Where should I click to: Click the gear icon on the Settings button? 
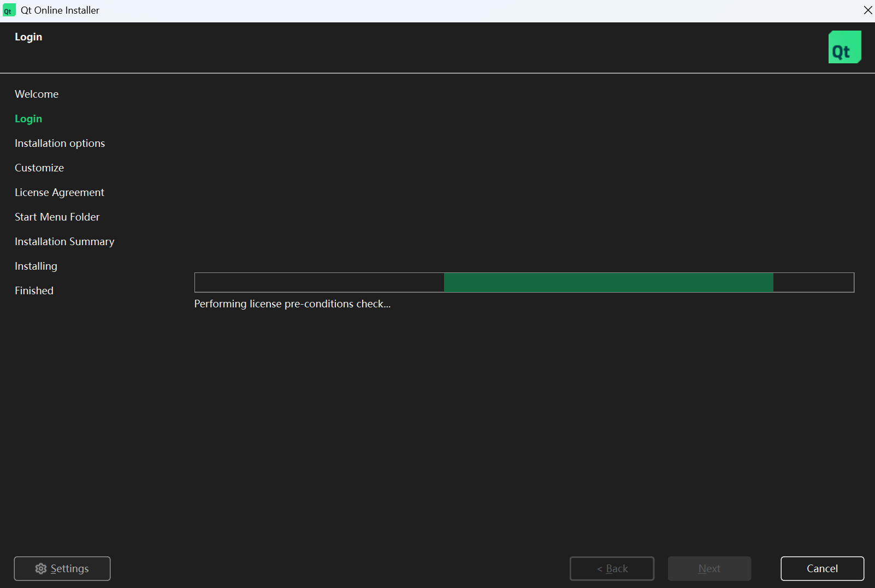coord(41,568)
